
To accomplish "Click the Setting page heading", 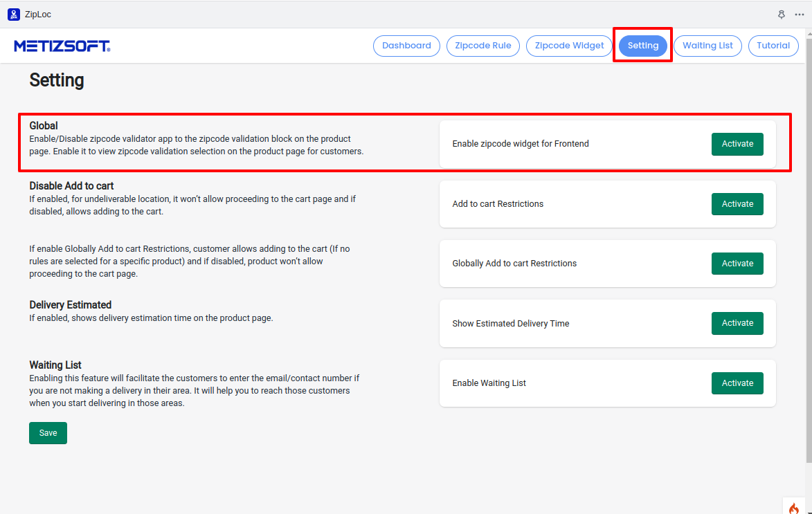I will (x=57, y=80).
